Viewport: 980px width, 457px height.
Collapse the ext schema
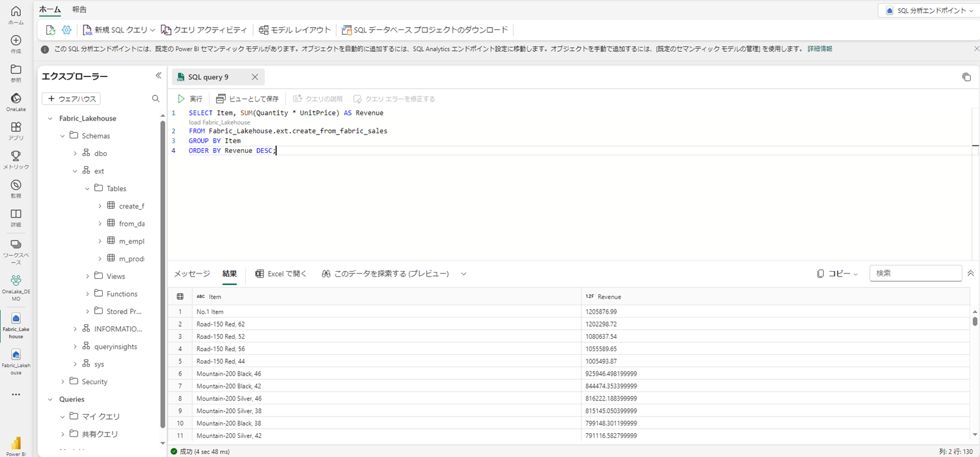(75, 171)
